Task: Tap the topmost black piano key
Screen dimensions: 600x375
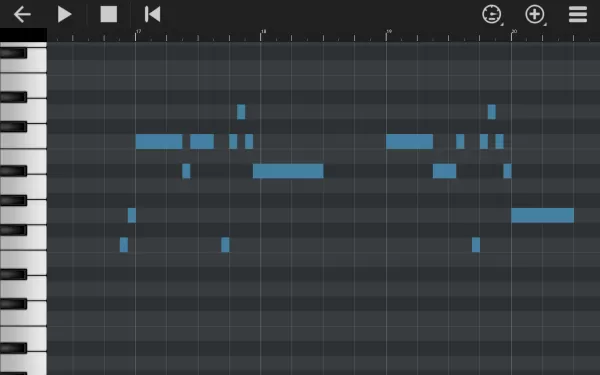Action: pos(13,53)
